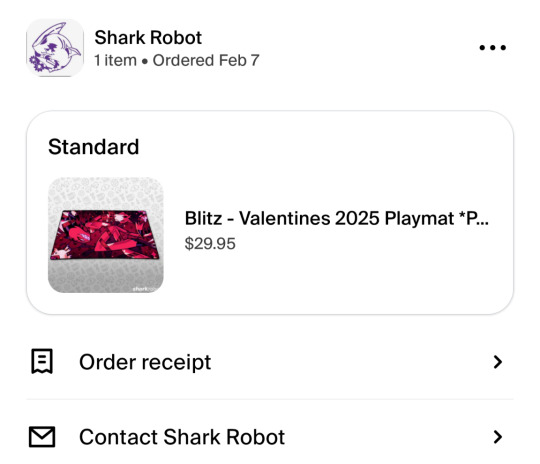Screen dimensions: 540x464
Task: Tap the Standard shipping heading
Action: tap(93, 147)
